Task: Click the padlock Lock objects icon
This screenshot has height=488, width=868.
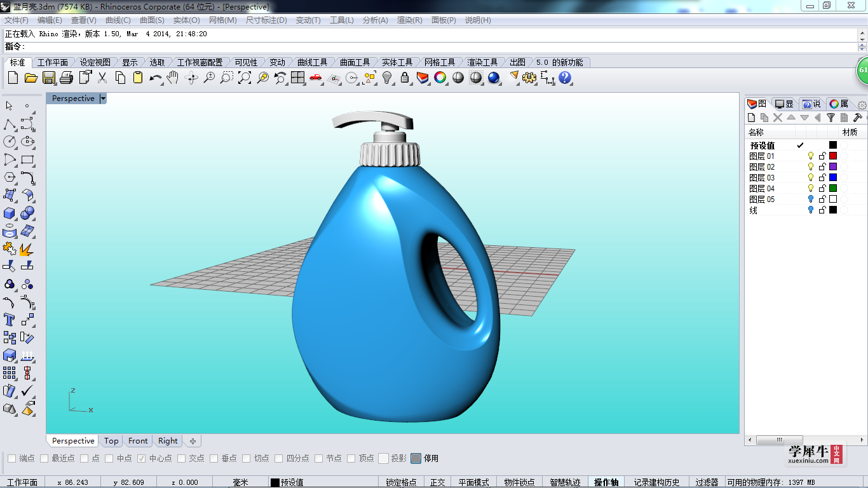Action: pyautogui.click(x=405, y=78)
